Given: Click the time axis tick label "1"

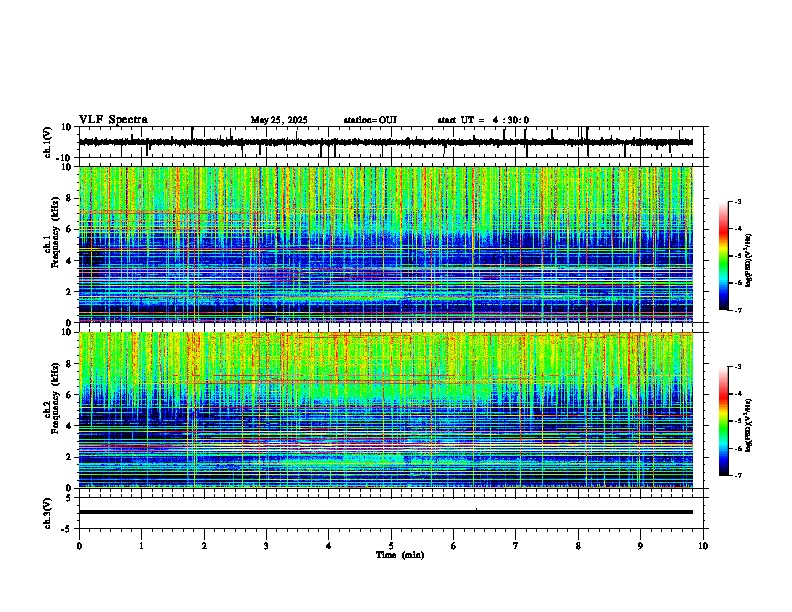Looking at the screenshot, I should click(x=141, y=546).
